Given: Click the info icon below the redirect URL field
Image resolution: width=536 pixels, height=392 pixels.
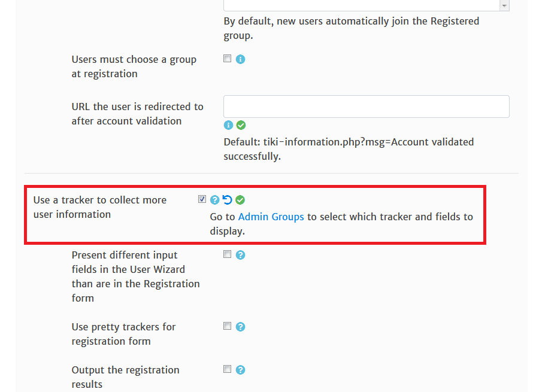Looking at the screenshot, I should coord(228,125).
